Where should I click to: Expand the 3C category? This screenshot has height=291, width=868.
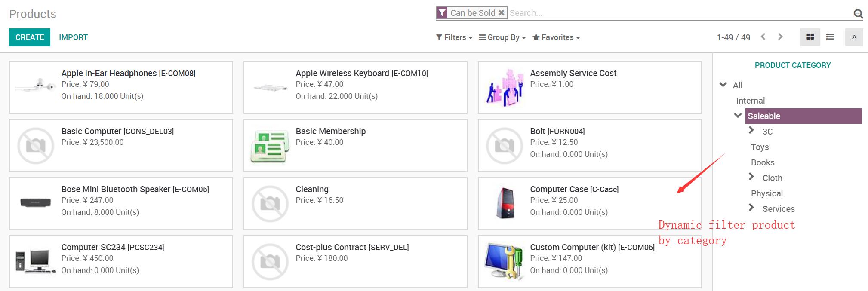tap(751, 130)
